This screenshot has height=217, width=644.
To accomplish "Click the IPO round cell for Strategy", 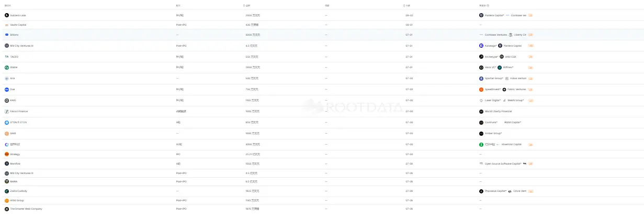I will tap(178, 154).
